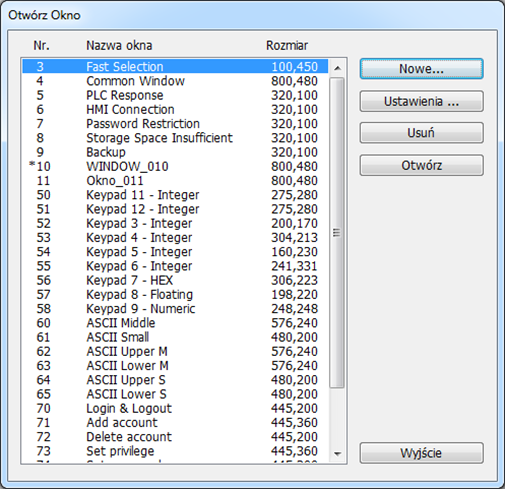
Task: Select the Common Window entry
Action: (x=175, y=81)
